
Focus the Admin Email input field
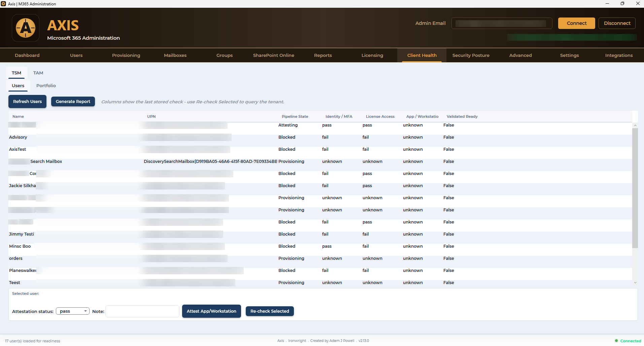click(502, 23)
